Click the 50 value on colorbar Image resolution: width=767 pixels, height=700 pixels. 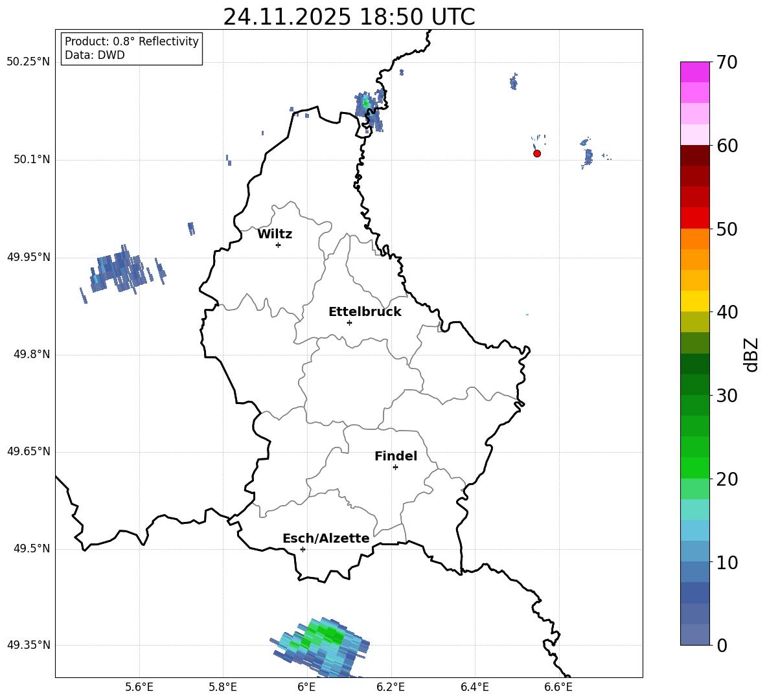point(727,229)
